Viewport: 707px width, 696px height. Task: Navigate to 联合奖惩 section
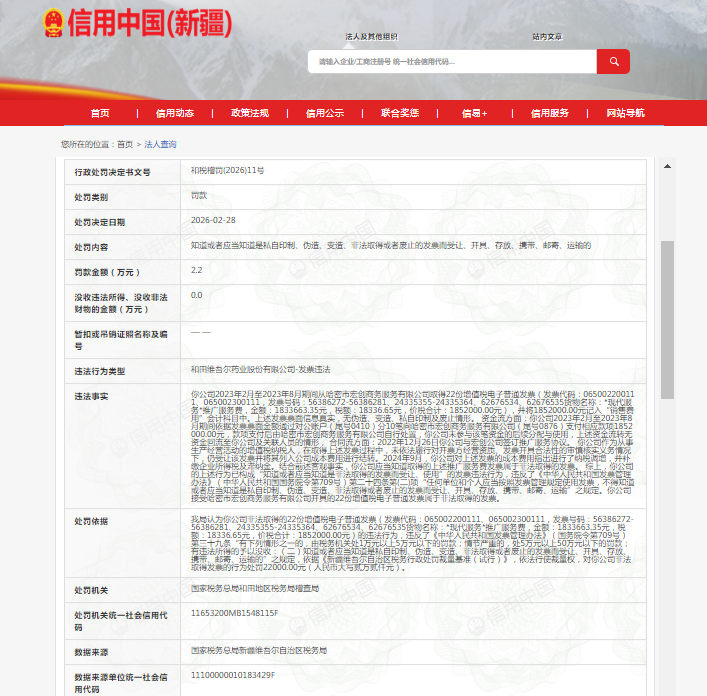[400, 113]
